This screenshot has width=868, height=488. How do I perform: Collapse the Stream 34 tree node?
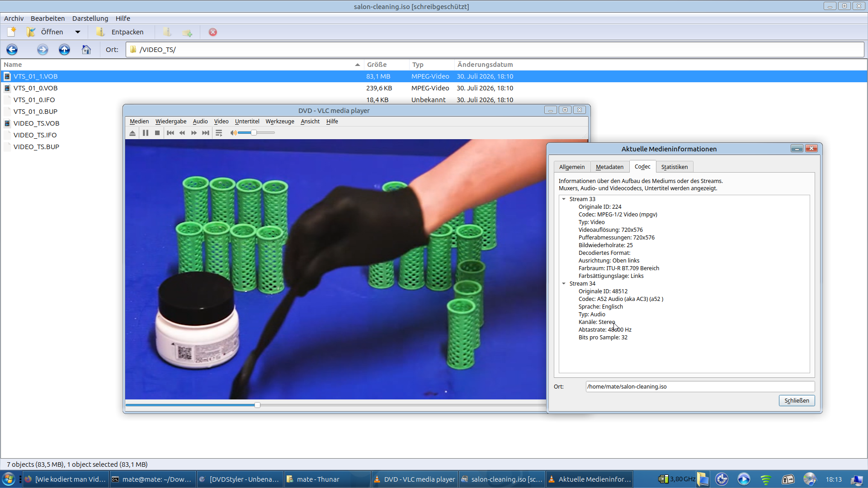[x=564, y=284]
